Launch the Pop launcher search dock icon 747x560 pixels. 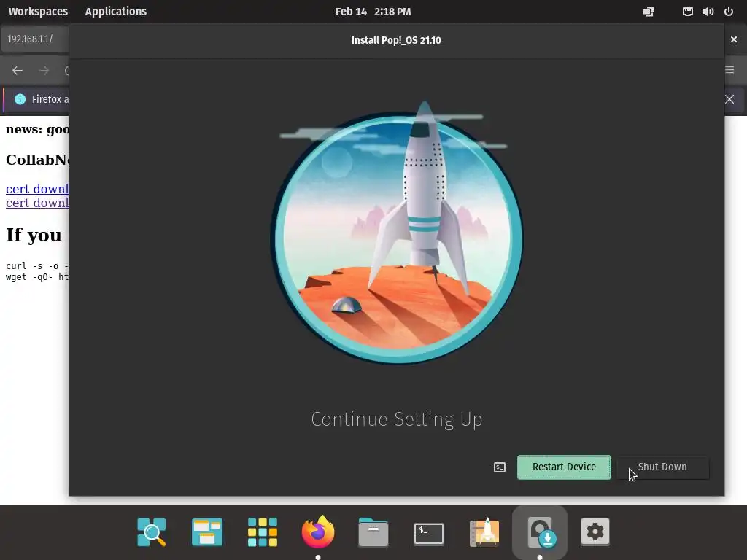(152, 532)
